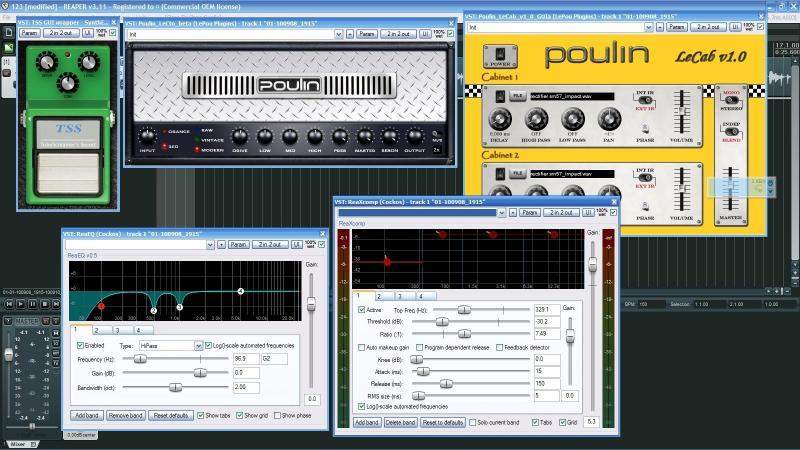The width and height of the screenshot is (800, 450).
Task: Switch to band tab 2 in ReaEQ
Action: click(x=98, y=329)
